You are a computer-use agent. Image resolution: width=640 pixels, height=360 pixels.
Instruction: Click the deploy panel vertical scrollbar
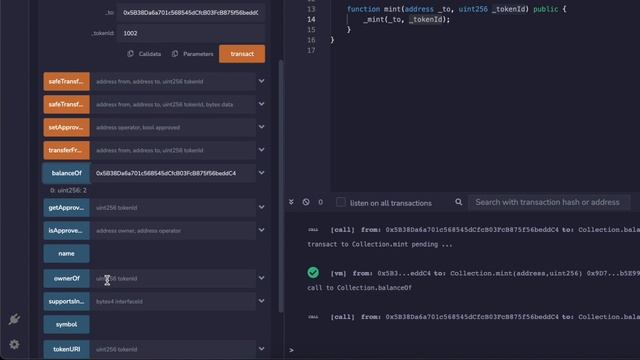point(281,186)
